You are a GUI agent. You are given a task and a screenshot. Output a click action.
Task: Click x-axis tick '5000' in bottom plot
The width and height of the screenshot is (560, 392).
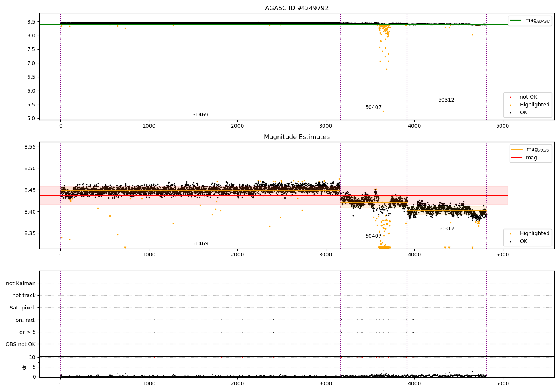tap(503, 384)
